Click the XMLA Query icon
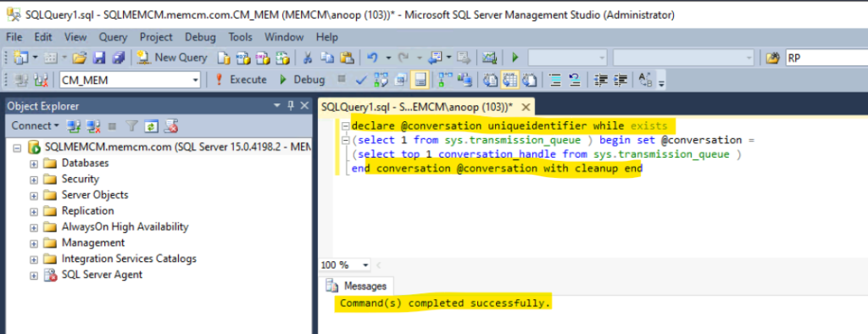The height and width of the screenshot is (334, 868). pos(283,58)
